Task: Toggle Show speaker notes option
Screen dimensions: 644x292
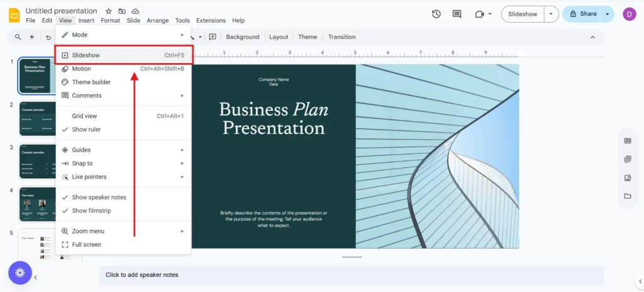Action: (99, 198)
